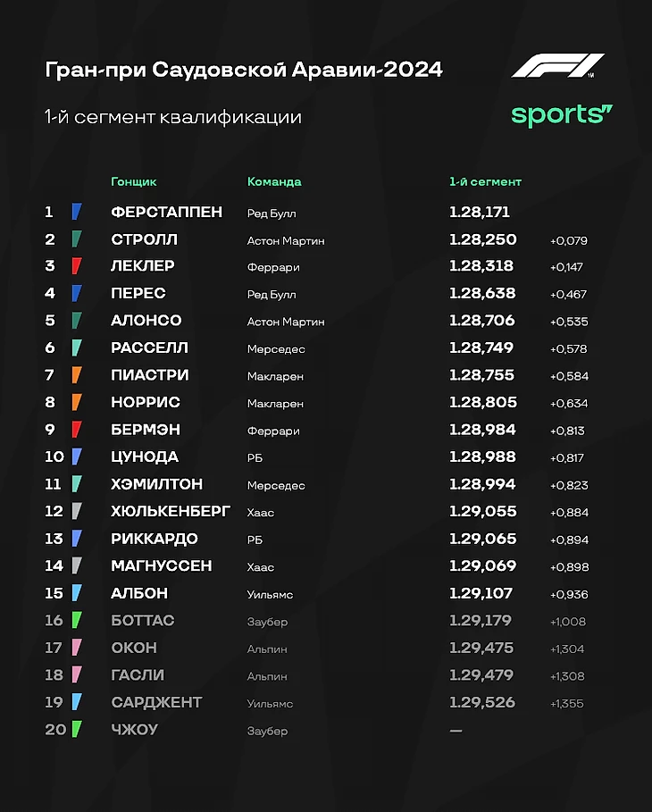The height and width of the screenshot is (812, 652).
Task: Click the pink Alpine marker beside Окон
Action: [77, 648]
